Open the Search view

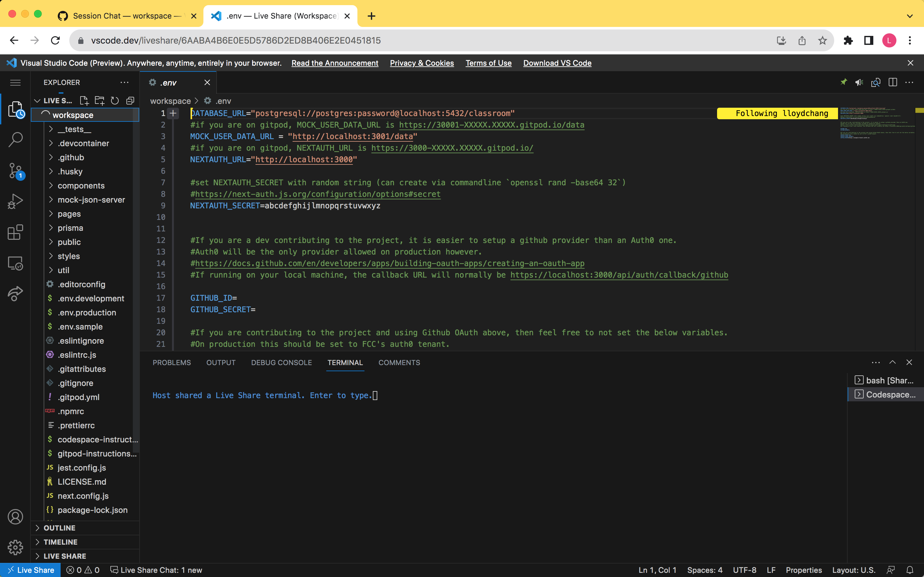click(x=15, y=140)
